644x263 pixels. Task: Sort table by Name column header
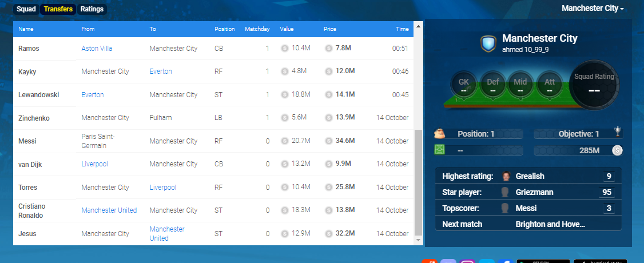[26, 29]
